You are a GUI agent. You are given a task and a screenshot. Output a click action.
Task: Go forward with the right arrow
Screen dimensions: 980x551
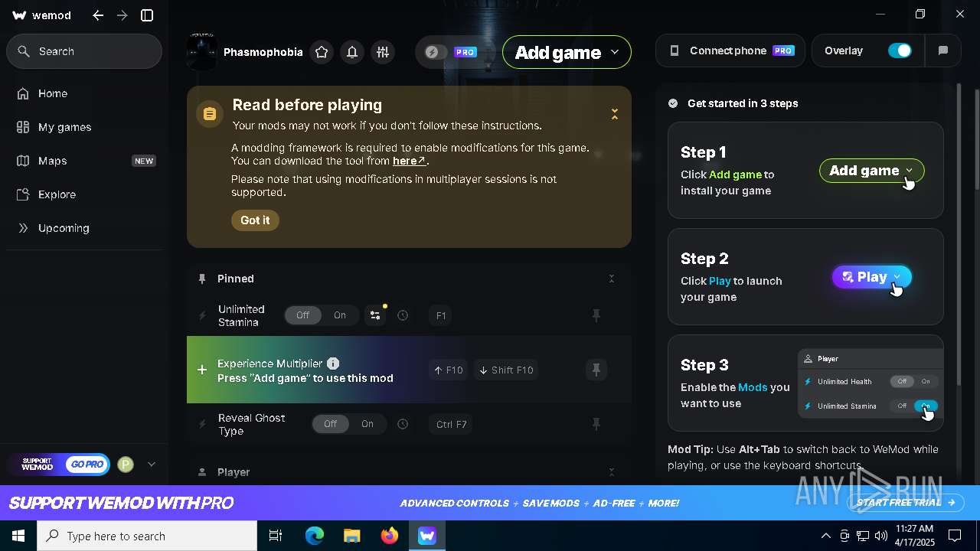tap(122, 15)
